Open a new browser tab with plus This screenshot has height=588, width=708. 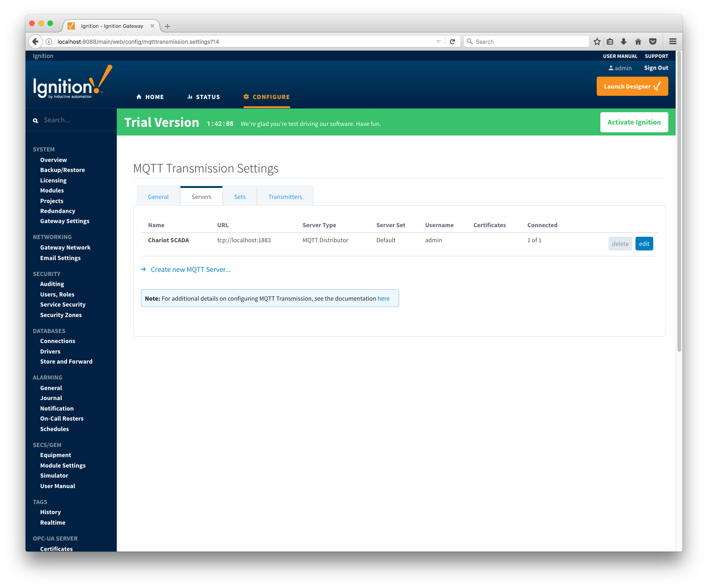coord(167,26)
